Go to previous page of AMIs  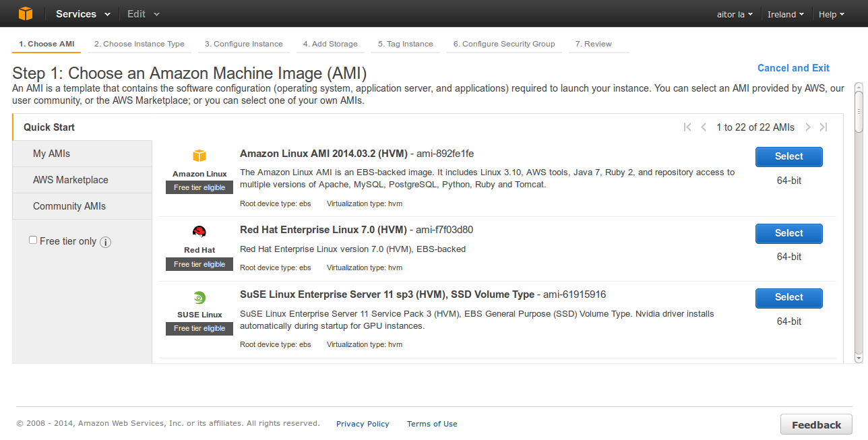[704, 127]
